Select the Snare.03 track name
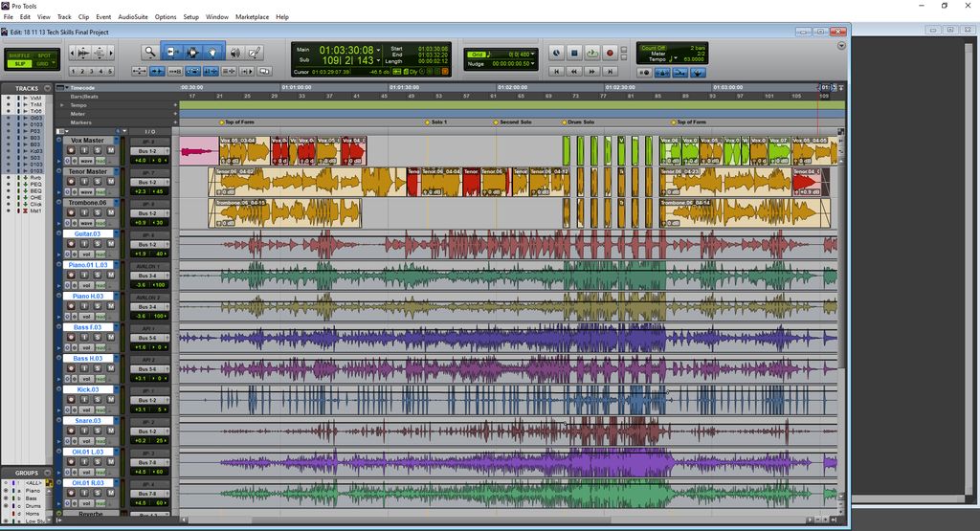Viewport: 980px width, 531px height. [87, 420]
